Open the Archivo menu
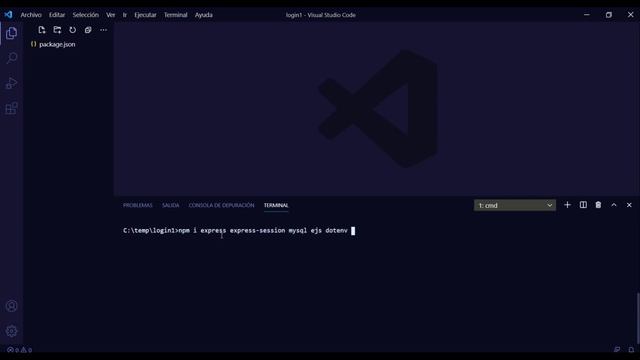Screen dimensions: 640x360 click(x=31, y=15)
